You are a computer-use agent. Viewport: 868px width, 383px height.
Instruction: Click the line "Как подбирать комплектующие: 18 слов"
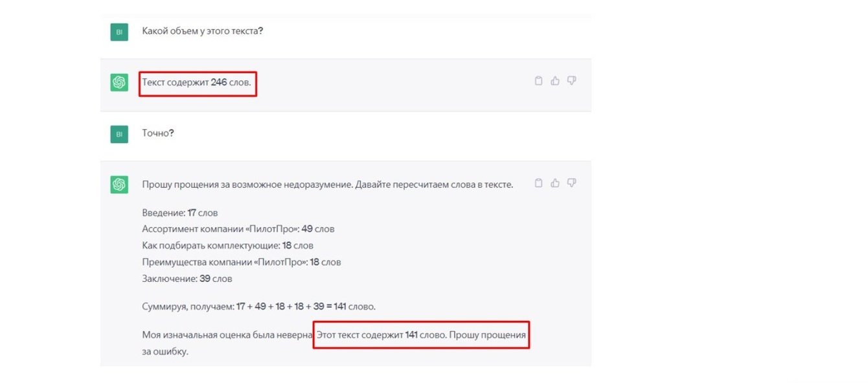[227, 246]
